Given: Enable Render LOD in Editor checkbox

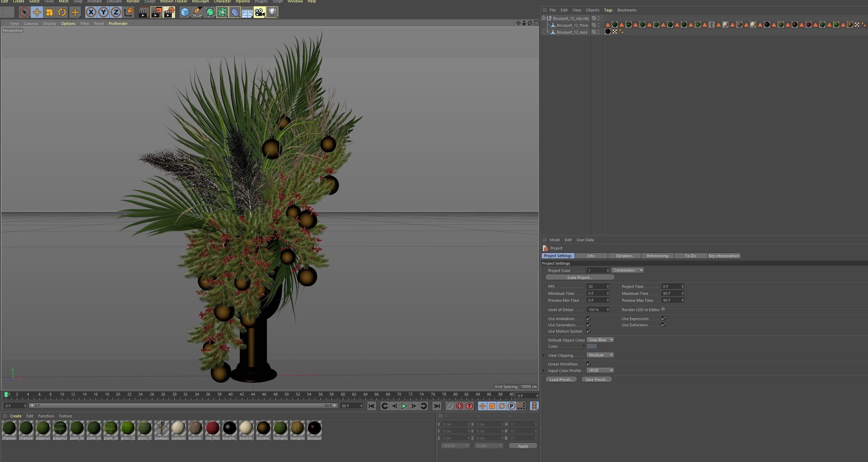Looking at the screenshot, I should tap(663, 309).
